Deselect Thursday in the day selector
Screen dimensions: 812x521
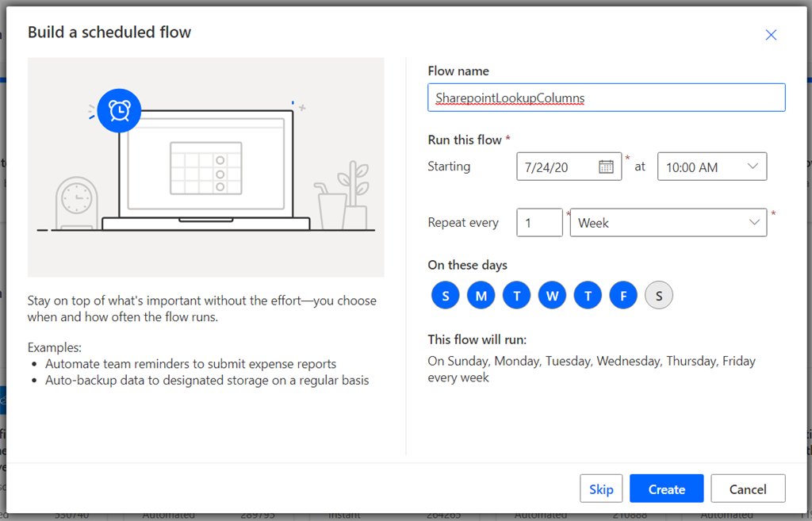click(x=588, y=296)
